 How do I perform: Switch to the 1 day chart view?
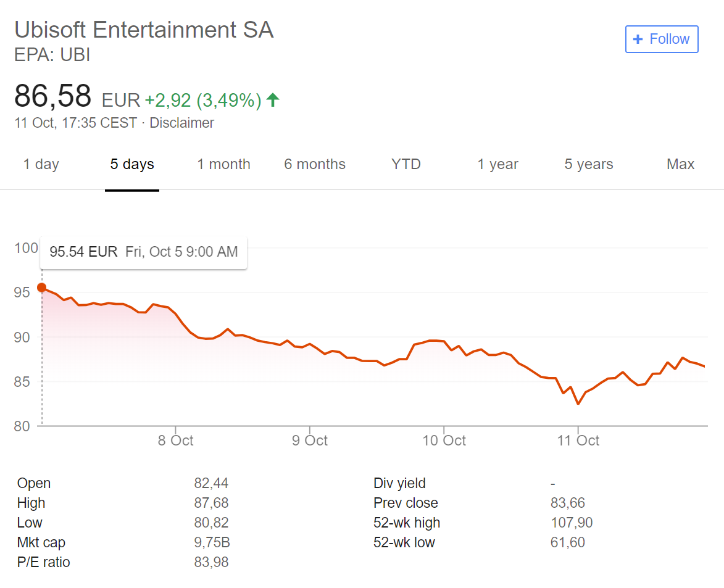[x=40, y=164]
